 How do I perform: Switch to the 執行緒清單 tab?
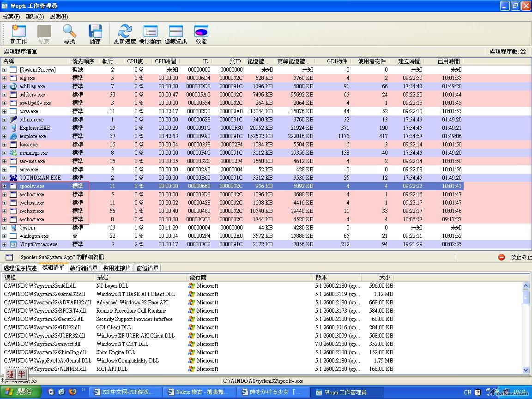coord(84,268)
